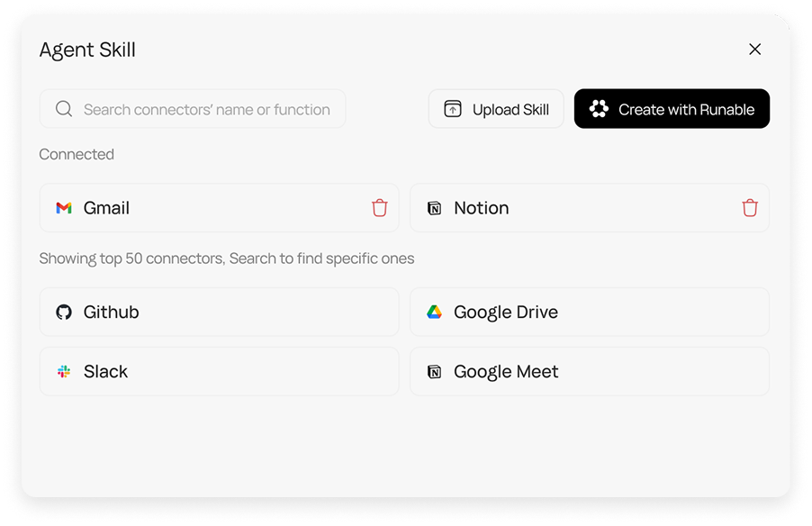Open the Slack connector card
Viewport: 812px width, 526px height.
pyautogui.click(x=219, y=371)
